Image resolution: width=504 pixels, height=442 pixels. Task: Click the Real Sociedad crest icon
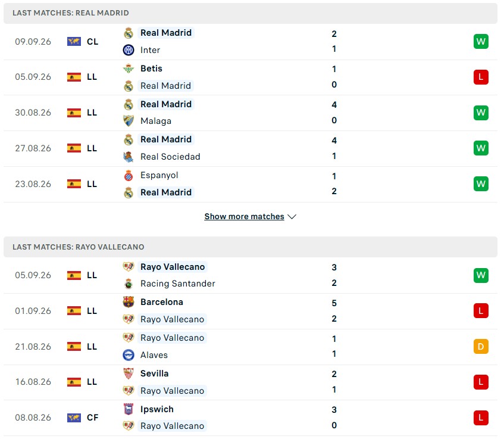129,157
